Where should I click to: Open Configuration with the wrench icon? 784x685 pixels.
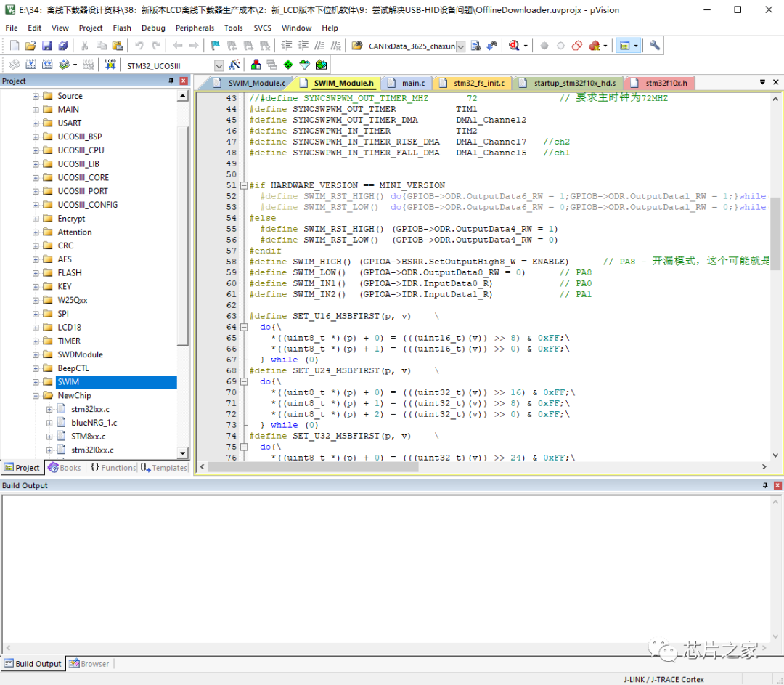coord(655,46)
